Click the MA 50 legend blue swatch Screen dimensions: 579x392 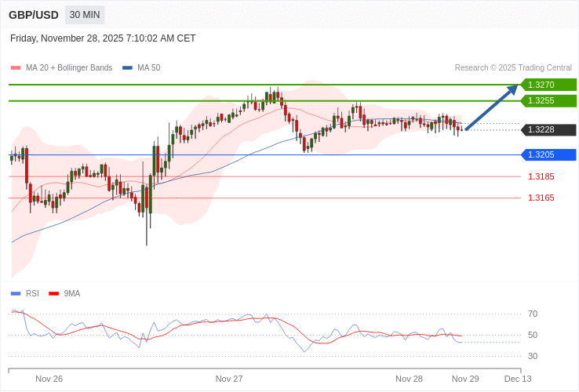(127, 68)
